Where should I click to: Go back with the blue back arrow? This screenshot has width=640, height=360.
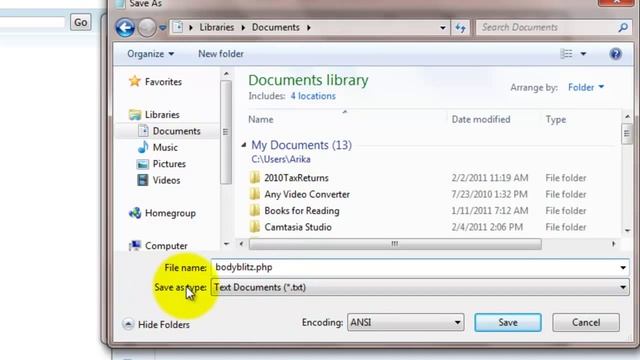coord(125,28)
